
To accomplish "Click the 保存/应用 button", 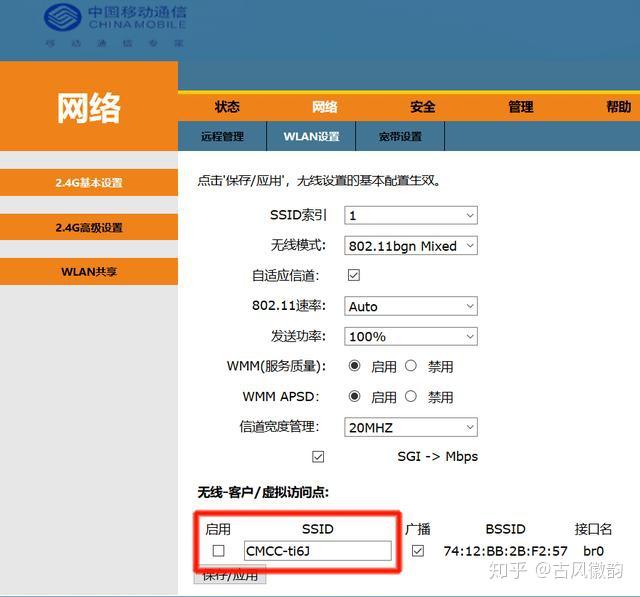I will tap(230, 575).
